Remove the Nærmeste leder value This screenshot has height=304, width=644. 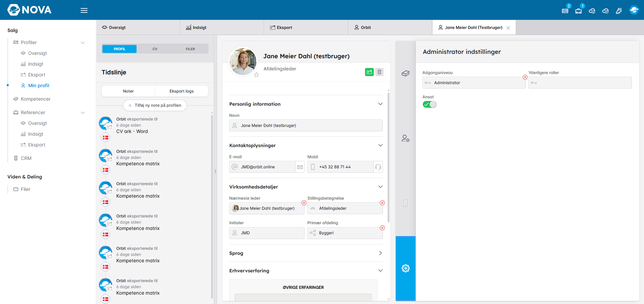[x=304, y=203]
